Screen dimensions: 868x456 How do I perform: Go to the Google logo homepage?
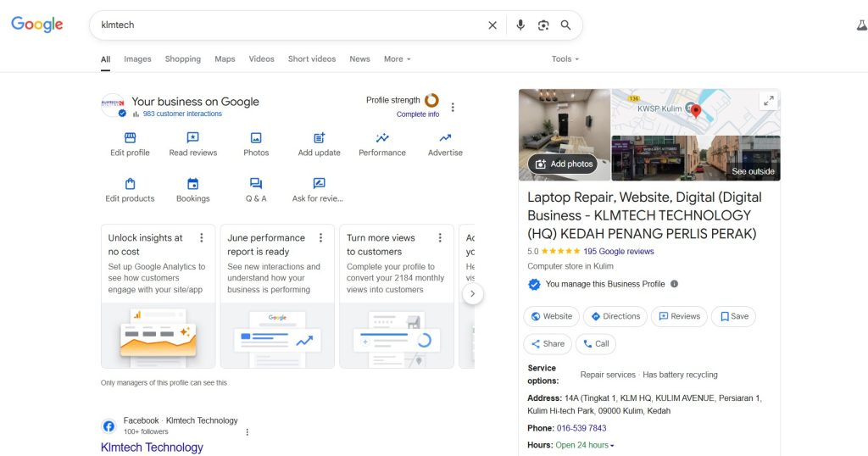[x=37, y=25]
